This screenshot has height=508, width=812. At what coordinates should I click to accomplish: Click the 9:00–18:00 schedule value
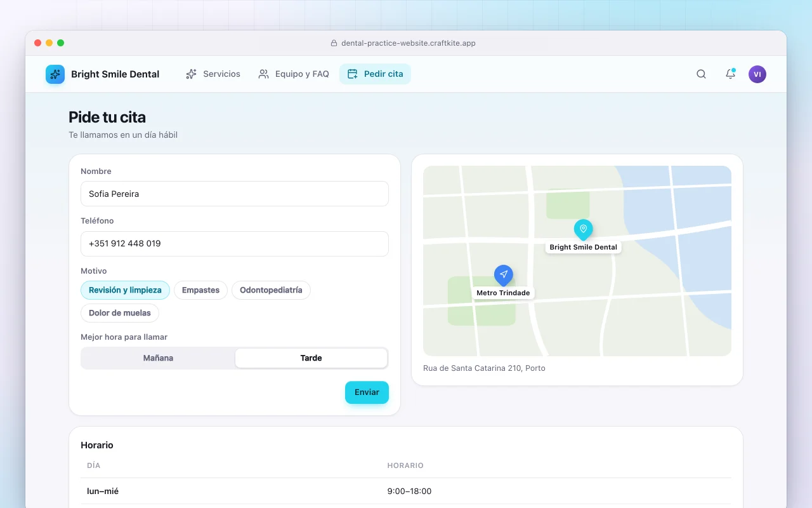point(409,491)
